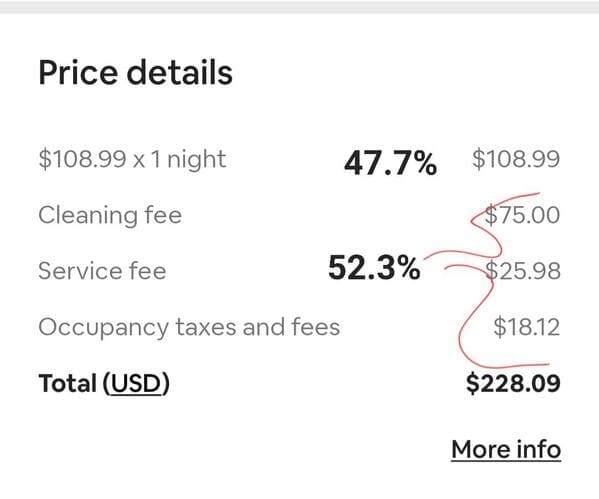Select the Price details heading
This screenshot has height=499, width=599.
136,73
